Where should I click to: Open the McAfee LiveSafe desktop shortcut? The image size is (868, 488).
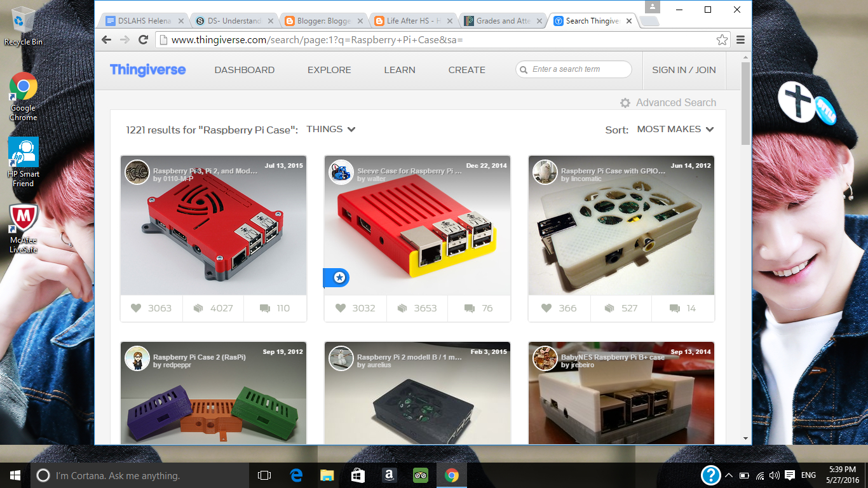[x=24, y=228]
